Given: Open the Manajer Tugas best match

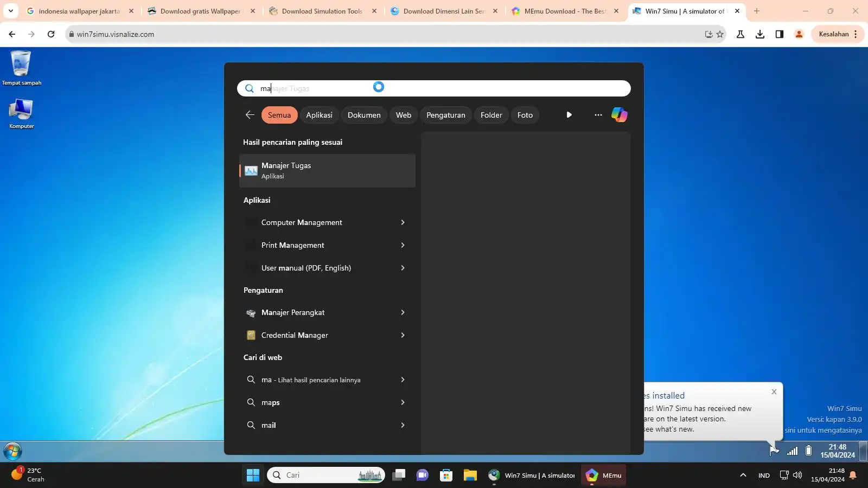Looking at the screenshot, I should [327, 171].
